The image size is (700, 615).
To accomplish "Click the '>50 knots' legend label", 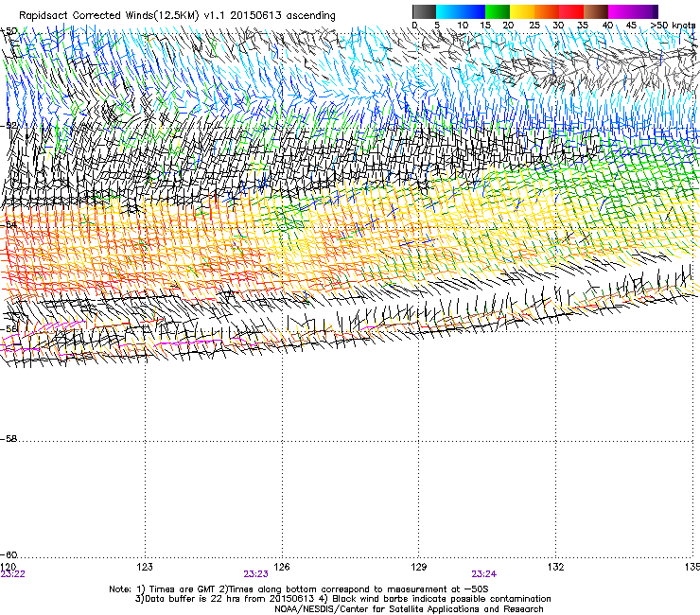I will [674, 26].
